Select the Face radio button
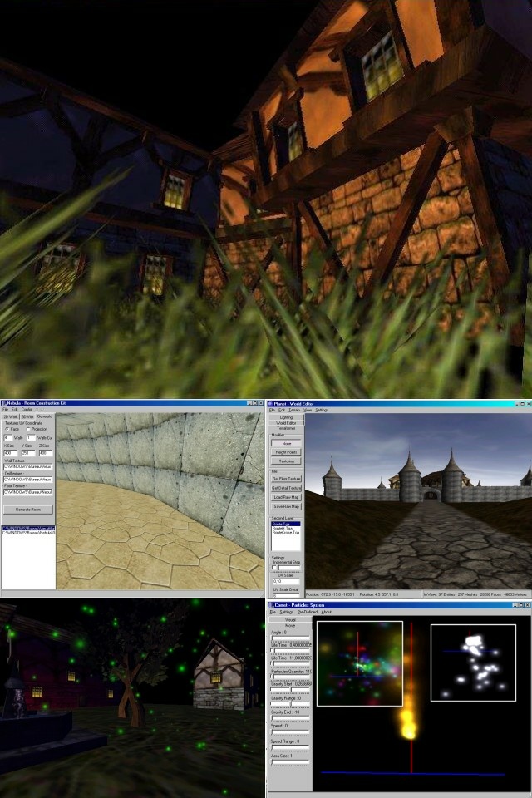The image size is (532, 798). click(x=7, y=429)
